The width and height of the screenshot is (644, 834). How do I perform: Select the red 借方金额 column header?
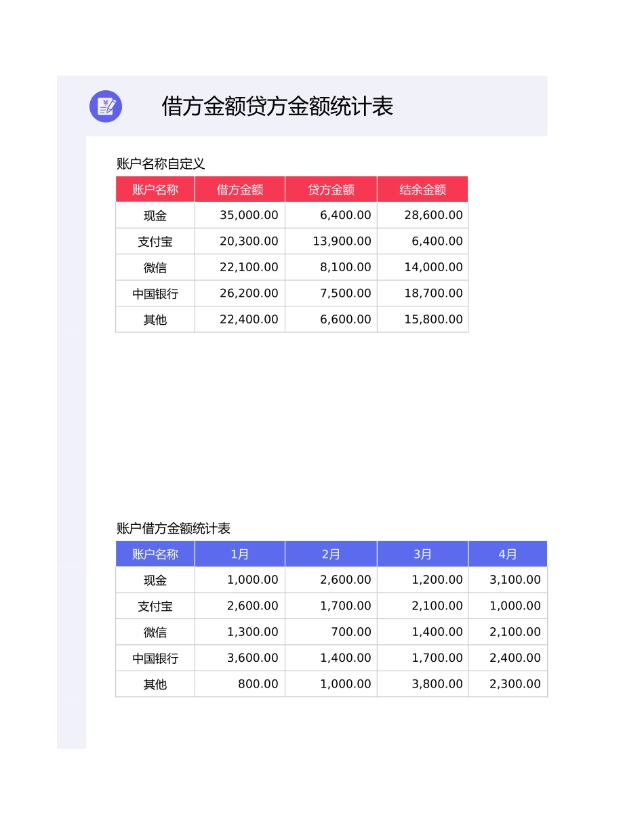click(239, 189)
